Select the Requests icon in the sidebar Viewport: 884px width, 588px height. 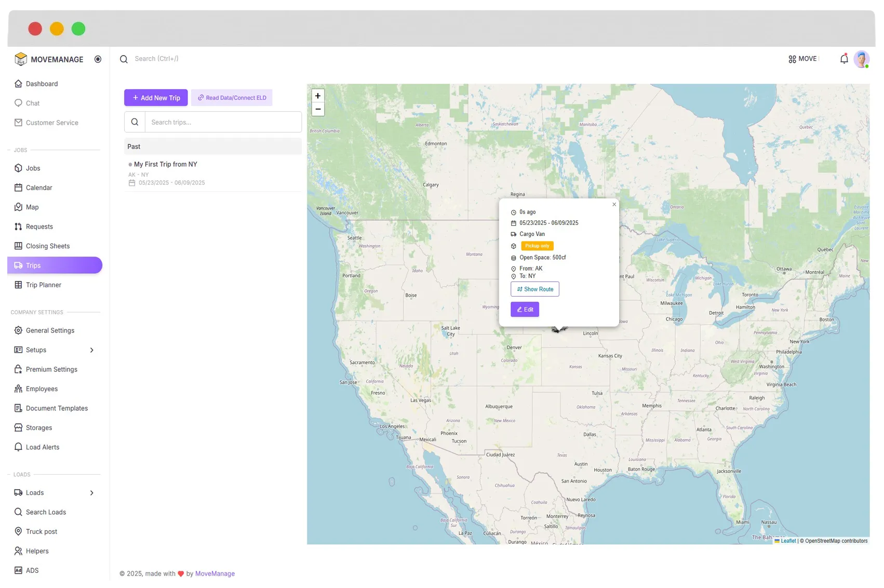[19, 226]
